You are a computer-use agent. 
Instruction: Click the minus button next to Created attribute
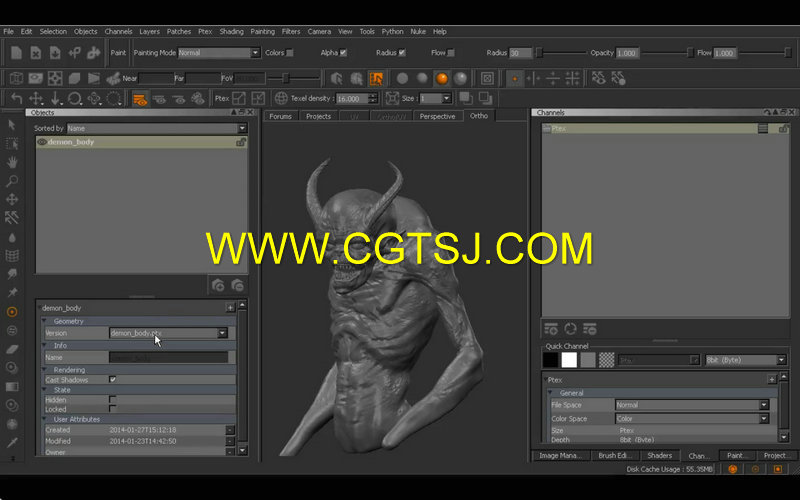(230, 430)
